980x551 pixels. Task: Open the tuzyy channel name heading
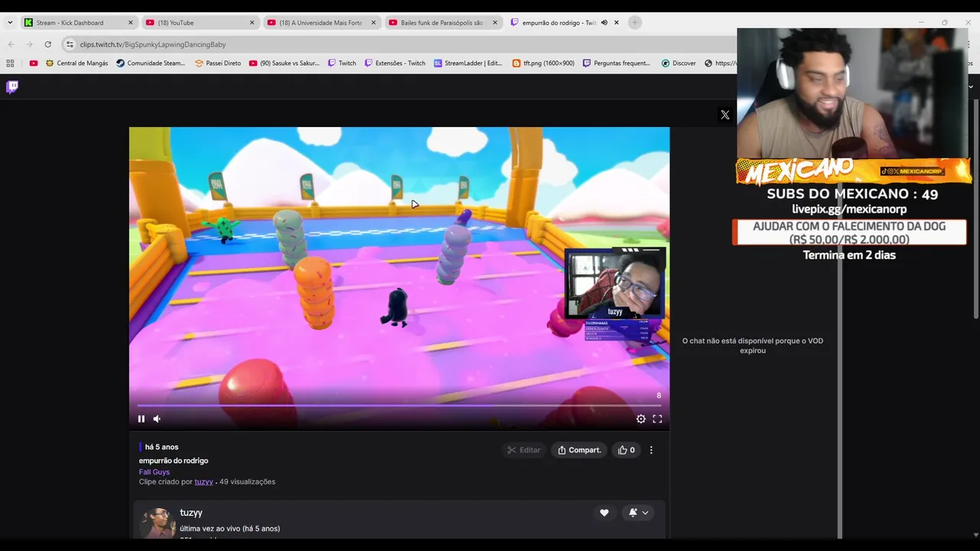pos(191,513)
